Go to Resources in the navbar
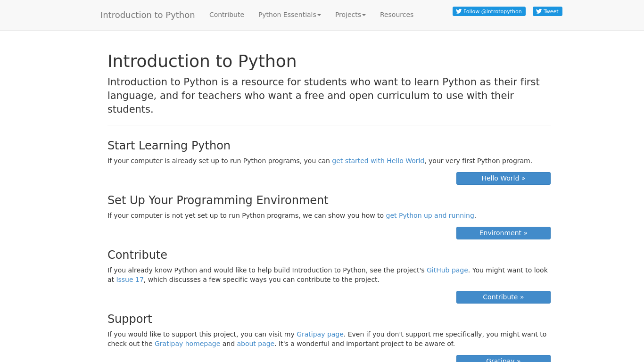This screenshot has height=362, width=644. (396, 15)
